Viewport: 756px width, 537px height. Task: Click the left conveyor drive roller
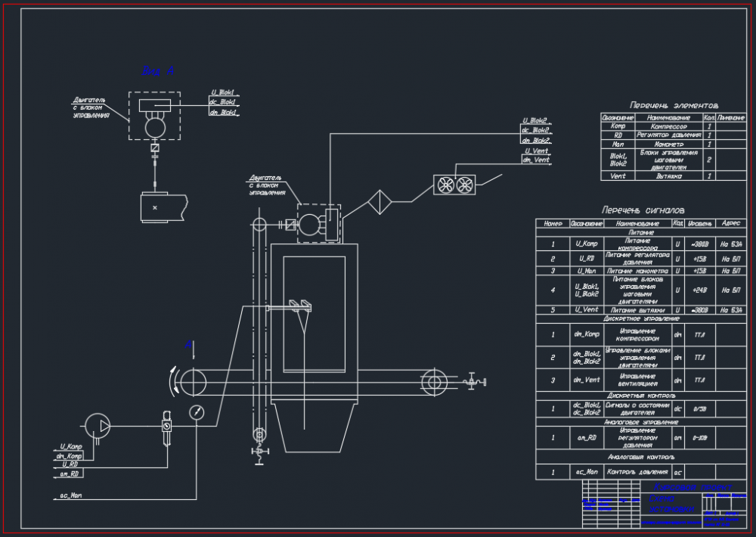(193, 383)
